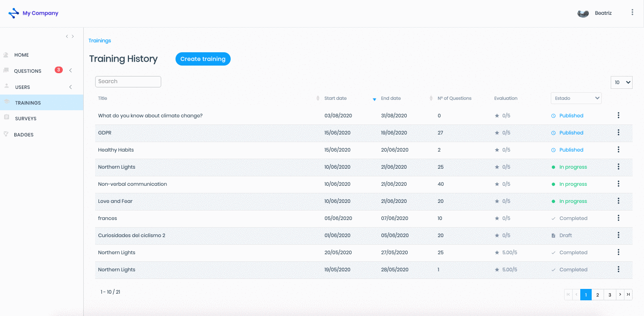Select the frances training title
Screen dimensions: 644x316
(x=107, y=218)
